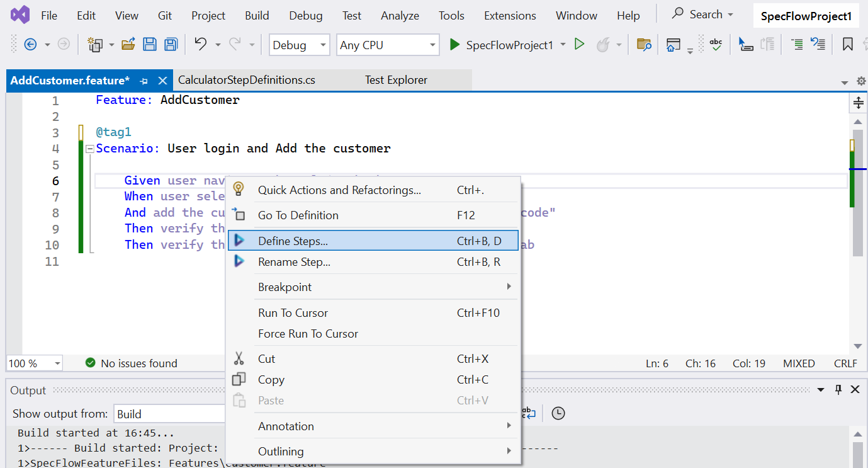The height and width of the screenshot is (468, 868).
Task: Click the editor vertical scrollbar thumb
Action: click(x=857, y=192)
